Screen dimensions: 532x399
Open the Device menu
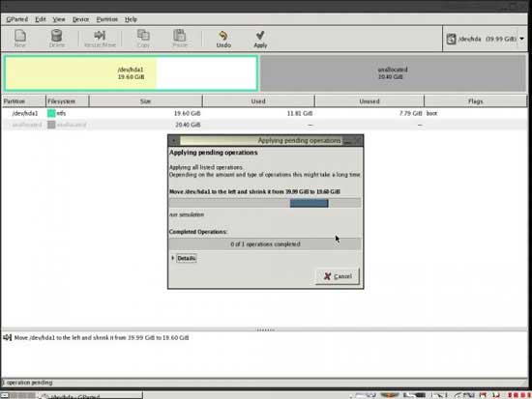click(80, 19)
